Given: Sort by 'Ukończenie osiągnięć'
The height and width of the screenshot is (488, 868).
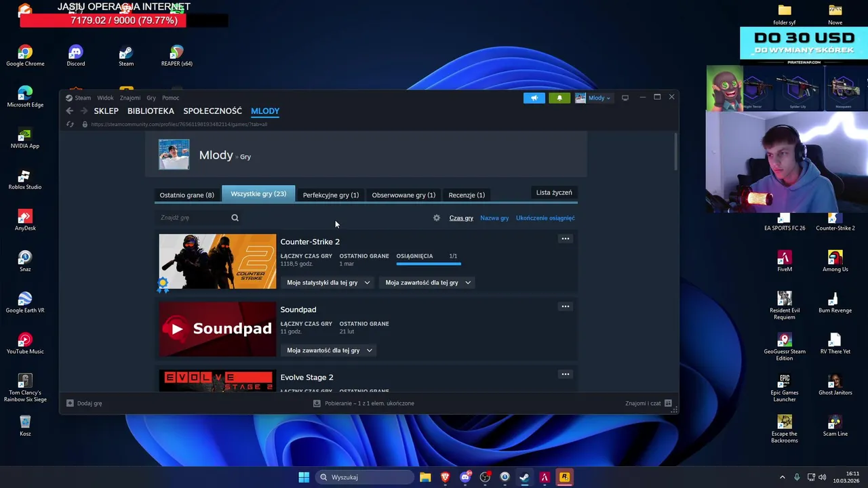Looking at the screenshot, I should [x=545, y=218].
